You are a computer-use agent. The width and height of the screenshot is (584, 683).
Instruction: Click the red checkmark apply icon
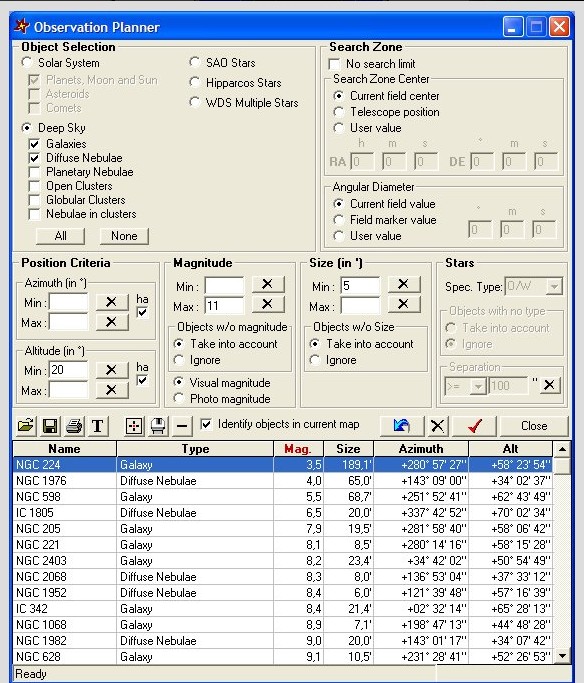[x=475, y=426]
